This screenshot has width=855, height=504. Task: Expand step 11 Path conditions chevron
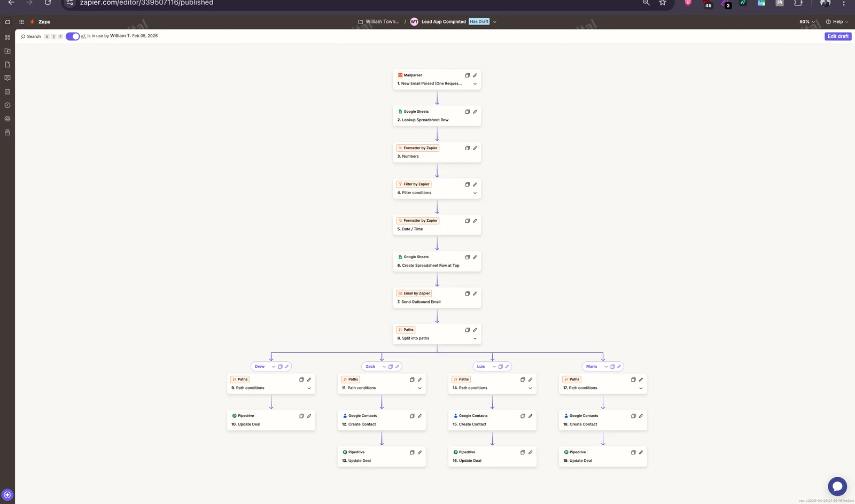pyautogui.click(x=419, y=388)
